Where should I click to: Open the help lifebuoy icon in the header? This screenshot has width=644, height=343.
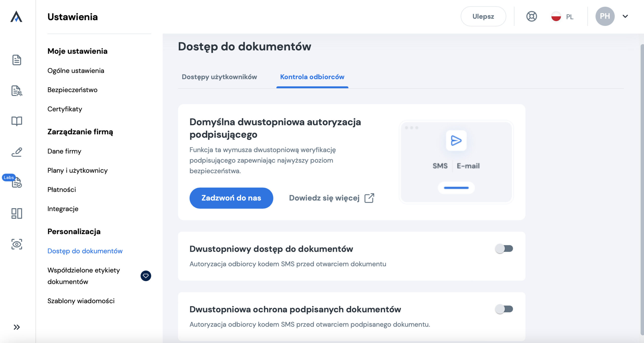click(531, 17)
